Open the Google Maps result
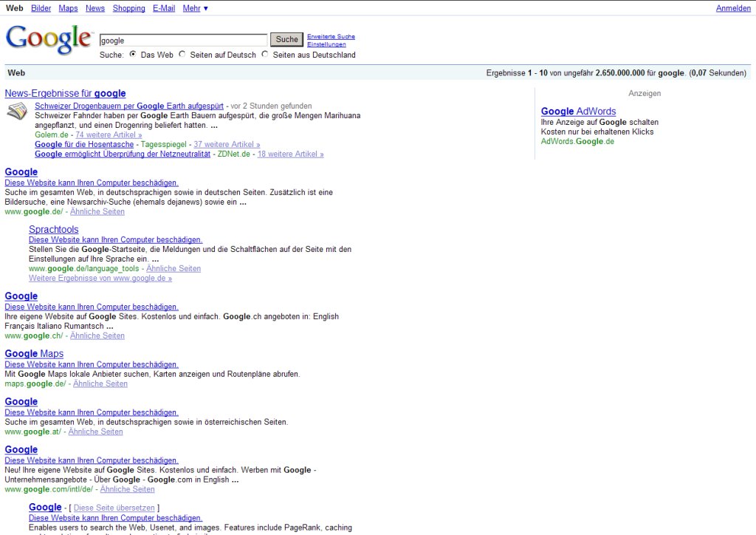Screen dimensions: 756x535 34,354
